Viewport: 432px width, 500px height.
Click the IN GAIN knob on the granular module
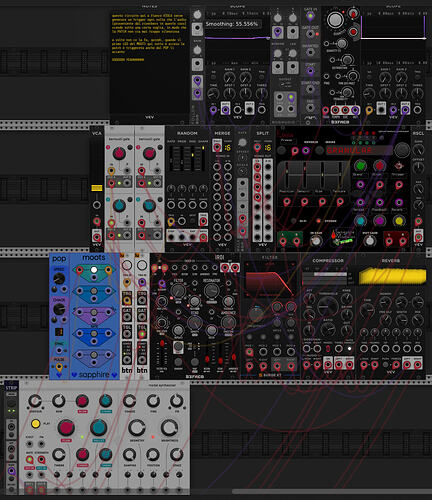(316, 240)
